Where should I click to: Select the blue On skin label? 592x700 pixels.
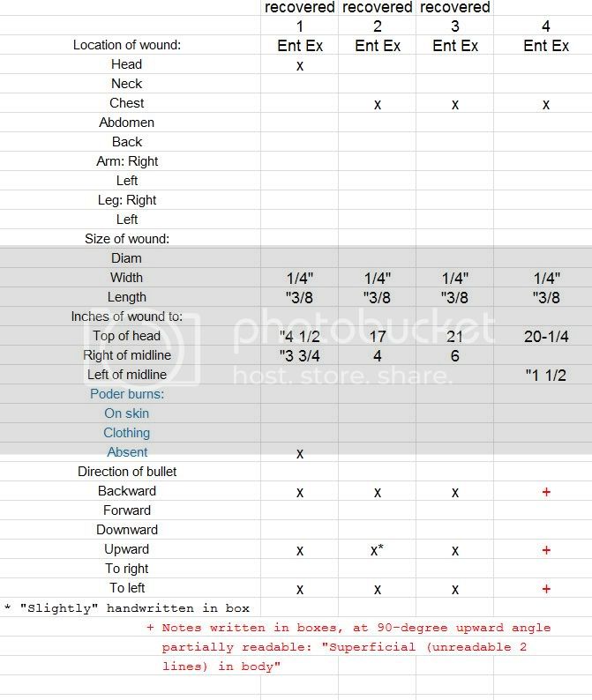click(127, 413)
